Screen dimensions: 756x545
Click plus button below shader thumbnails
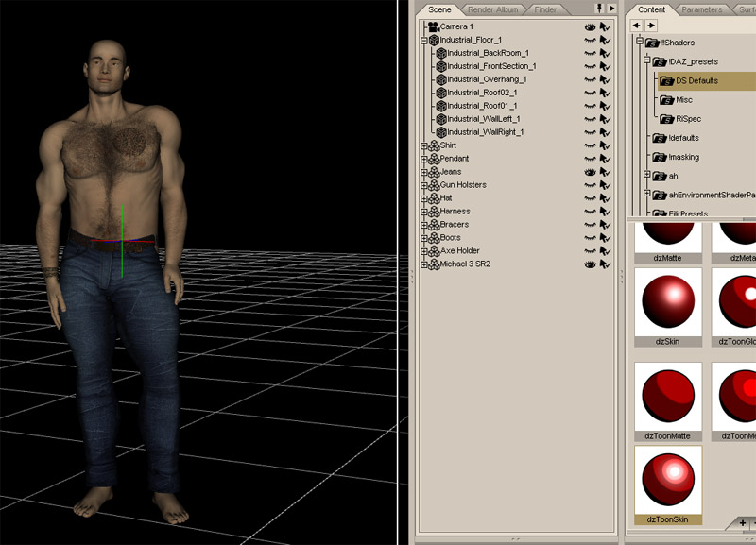743,523
